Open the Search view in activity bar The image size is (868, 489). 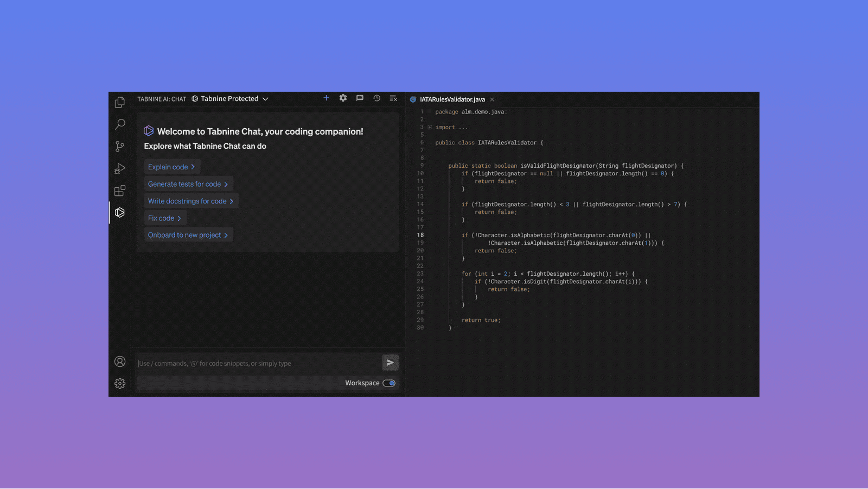point(120,124)
